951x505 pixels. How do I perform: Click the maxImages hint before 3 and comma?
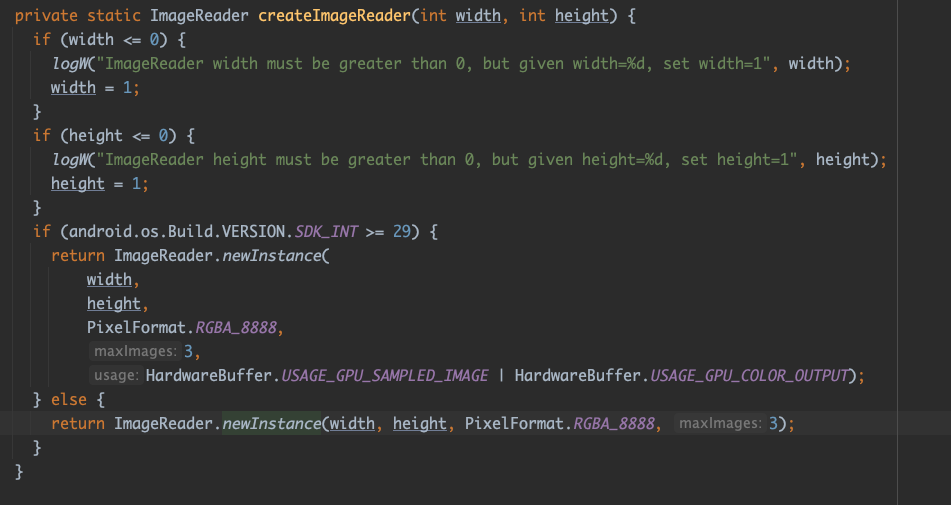click(135, 351)
